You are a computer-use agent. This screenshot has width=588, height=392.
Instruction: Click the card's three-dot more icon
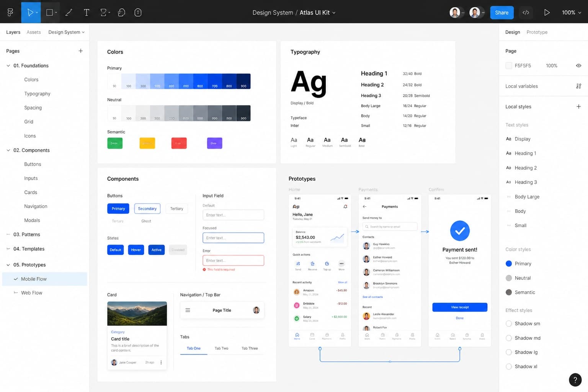coord(161,362)
